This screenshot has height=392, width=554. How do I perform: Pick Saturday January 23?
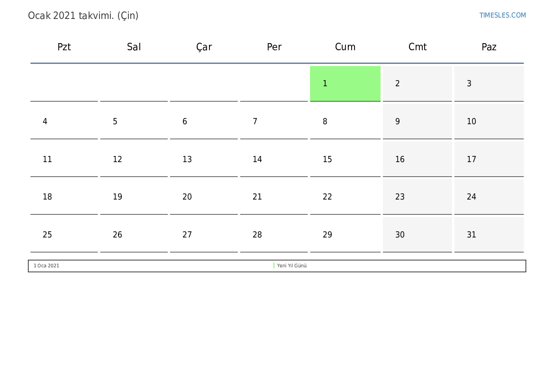coord(417,197)
